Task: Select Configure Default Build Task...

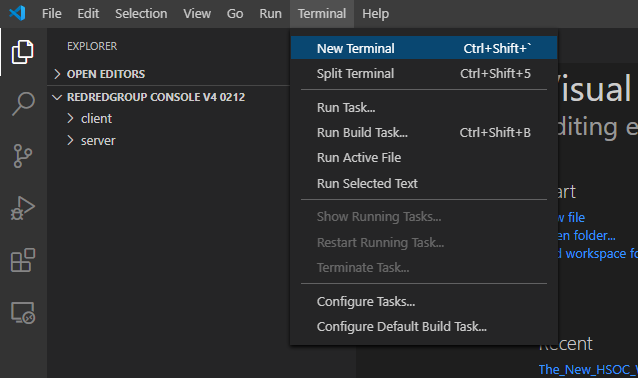Action: [424, 327]
